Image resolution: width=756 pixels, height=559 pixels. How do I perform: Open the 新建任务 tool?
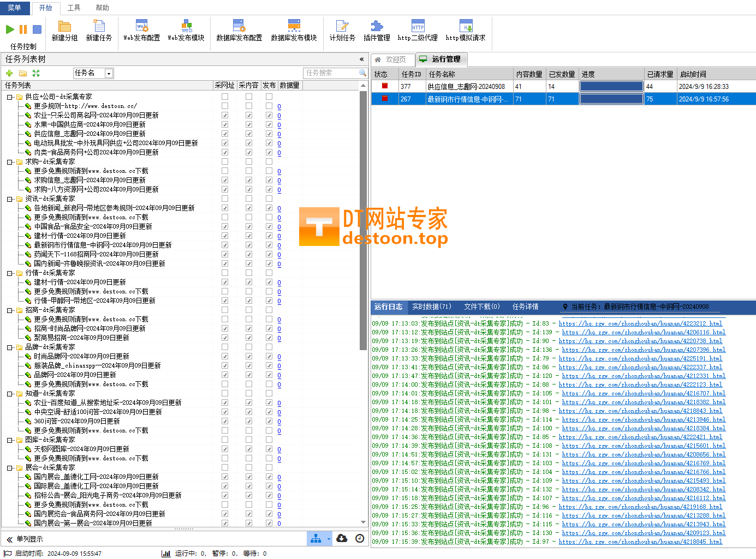click(x=99, y=30)
